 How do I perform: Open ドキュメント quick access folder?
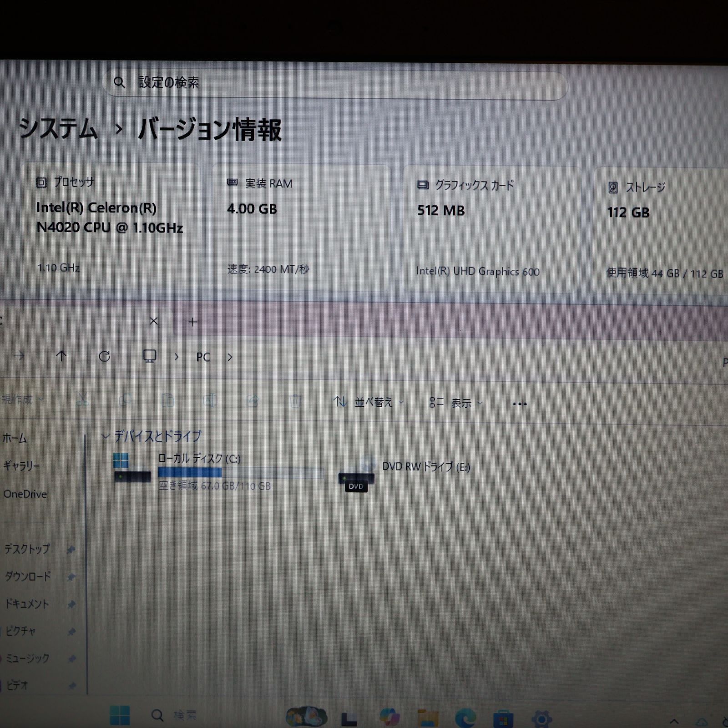click(27, 603)
